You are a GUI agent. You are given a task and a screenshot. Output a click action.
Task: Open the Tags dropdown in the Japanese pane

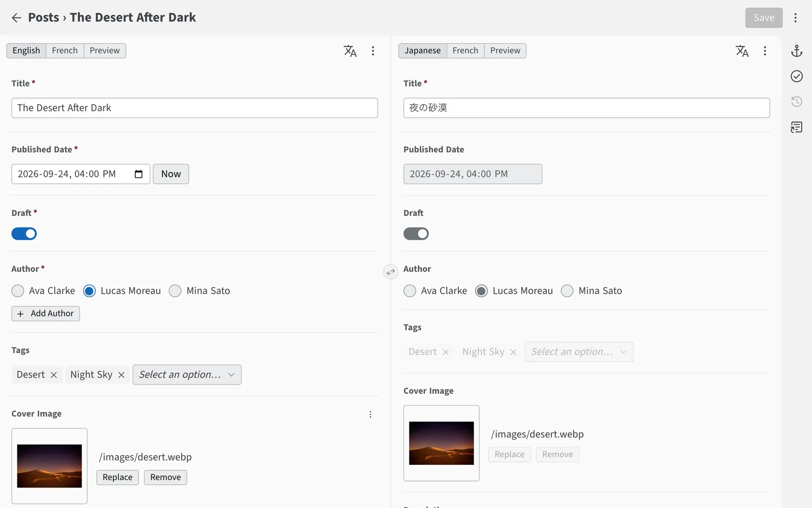click(579, 352)
